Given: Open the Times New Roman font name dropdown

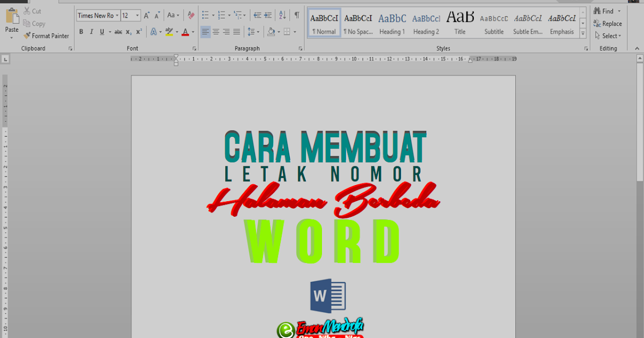Looking at the screenshot, I should (x=116, y=16).
